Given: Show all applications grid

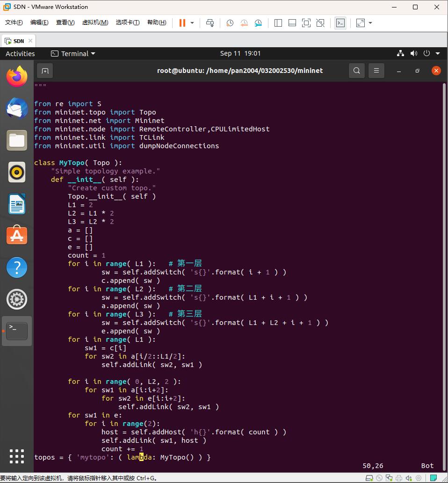Looking at the screenshot, I should pos(17,456).
